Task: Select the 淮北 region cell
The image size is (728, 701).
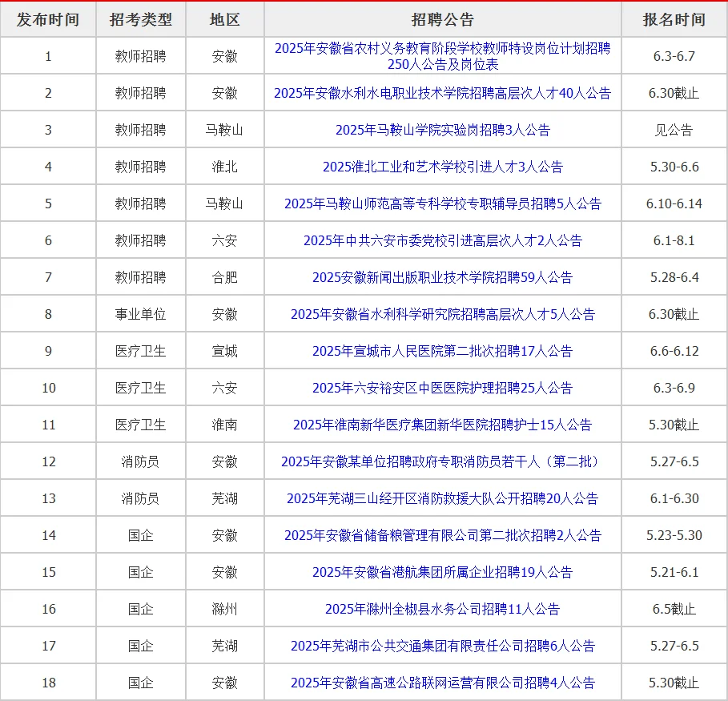Action: [x=225, y=167]
